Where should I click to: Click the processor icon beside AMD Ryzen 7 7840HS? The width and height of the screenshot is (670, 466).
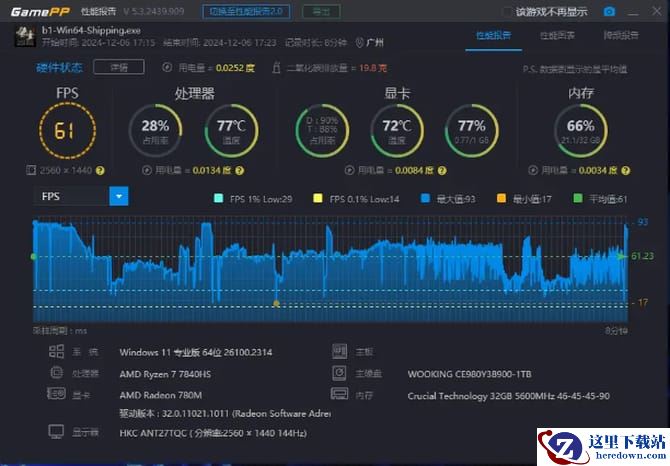pyautogui.click(x=56, y=373)
